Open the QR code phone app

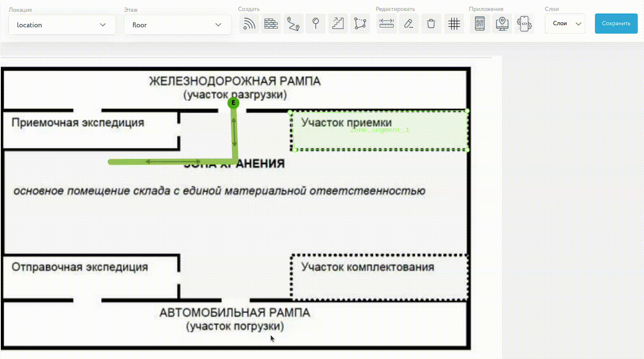[480, 24]
